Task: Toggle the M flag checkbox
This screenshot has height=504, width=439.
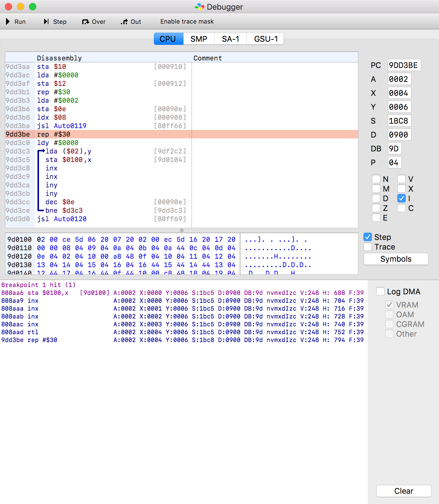Action: tap(376, 189)
